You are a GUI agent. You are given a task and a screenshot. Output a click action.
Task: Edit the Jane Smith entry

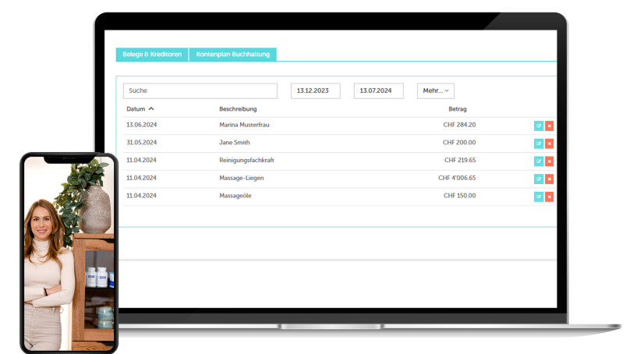[539, 143]
